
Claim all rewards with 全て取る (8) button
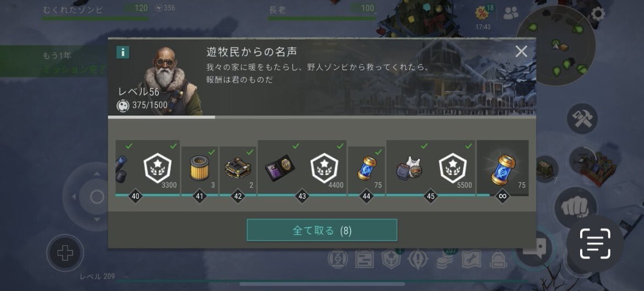click(x=322, y=230)
